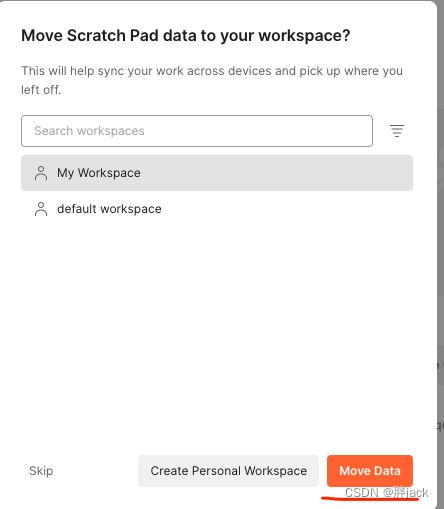
Task: Click Create Personal Workspace
Action: 229,471
